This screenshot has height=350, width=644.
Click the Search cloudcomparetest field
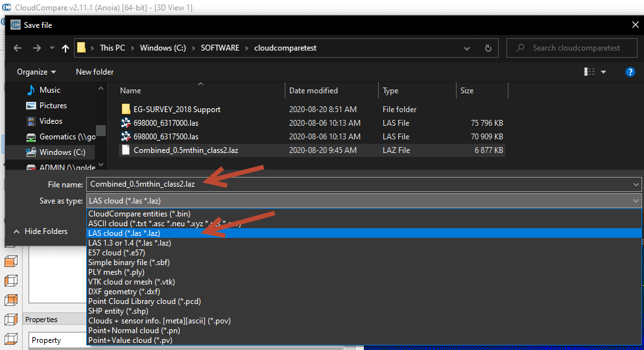[572, 48]
